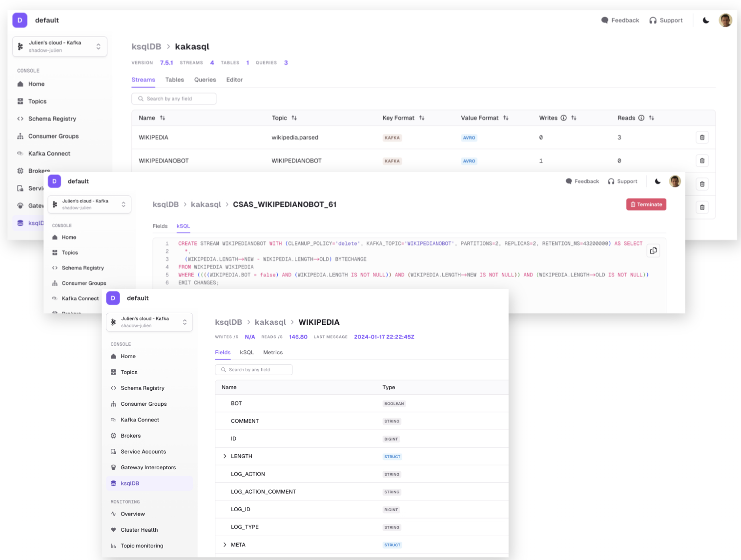The width and height of the screenshot is (741, 560).
Task: Click the purple D logo in front WIKIPEDIA window
Action: coord(113,298)
